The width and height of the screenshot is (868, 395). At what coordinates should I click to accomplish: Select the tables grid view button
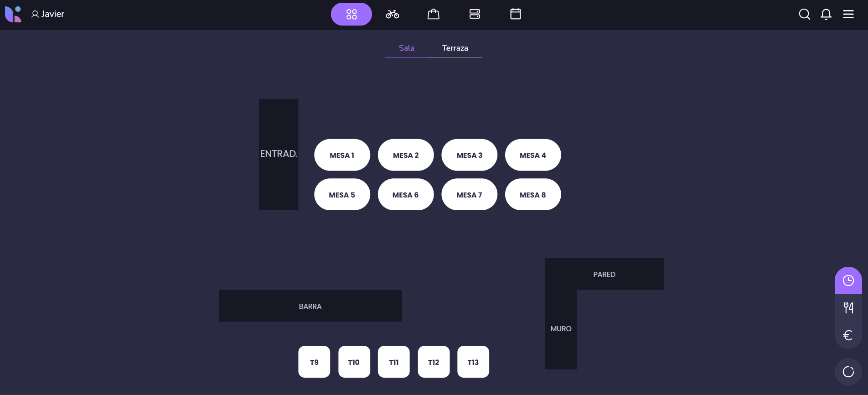click(351, 14)
